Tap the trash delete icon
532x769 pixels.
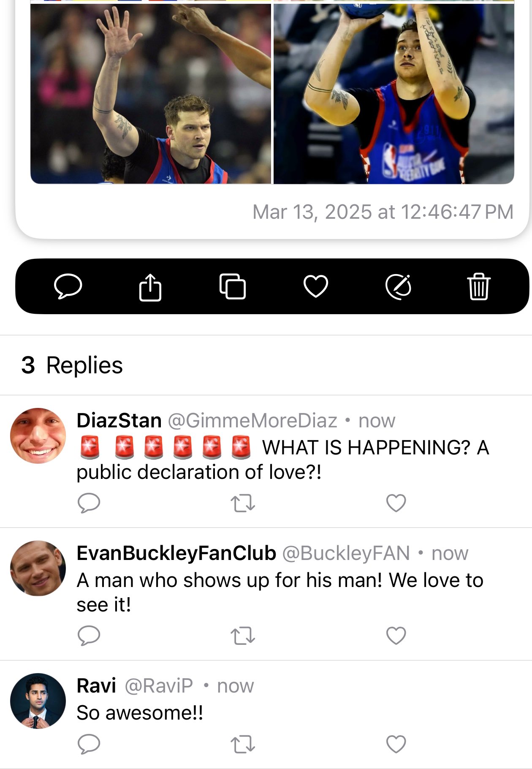479,286
